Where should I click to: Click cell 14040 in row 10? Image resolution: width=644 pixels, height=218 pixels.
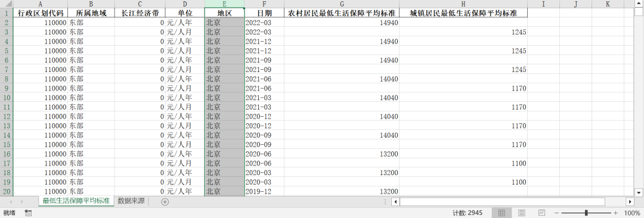pyautogui.click(x=341, y=97)
